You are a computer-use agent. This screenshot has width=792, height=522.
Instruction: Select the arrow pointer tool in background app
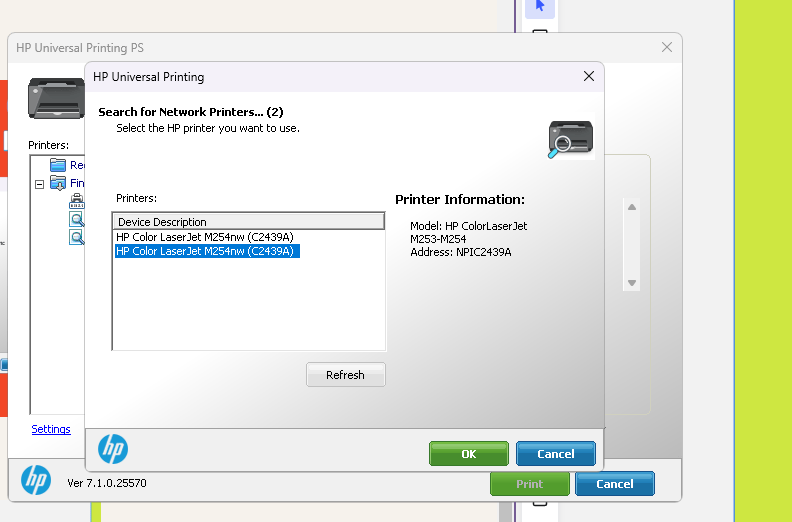540,7
